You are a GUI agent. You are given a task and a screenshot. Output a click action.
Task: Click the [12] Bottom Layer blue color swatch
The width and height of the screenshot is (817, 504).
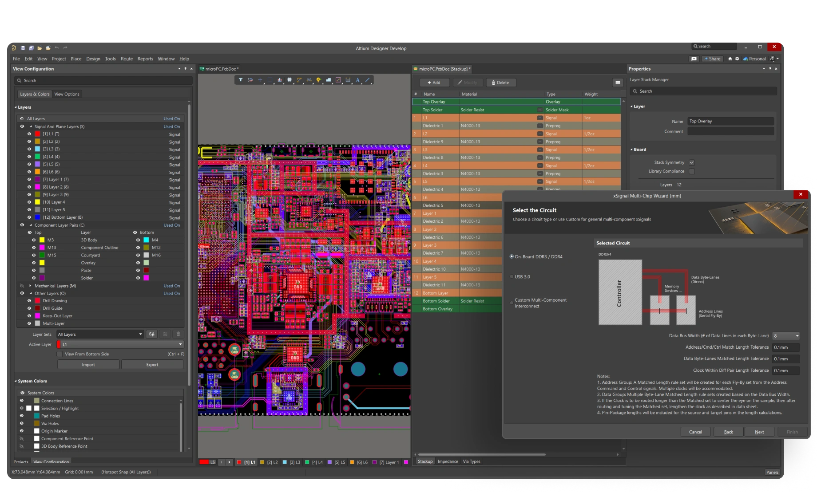pos(38,217)
